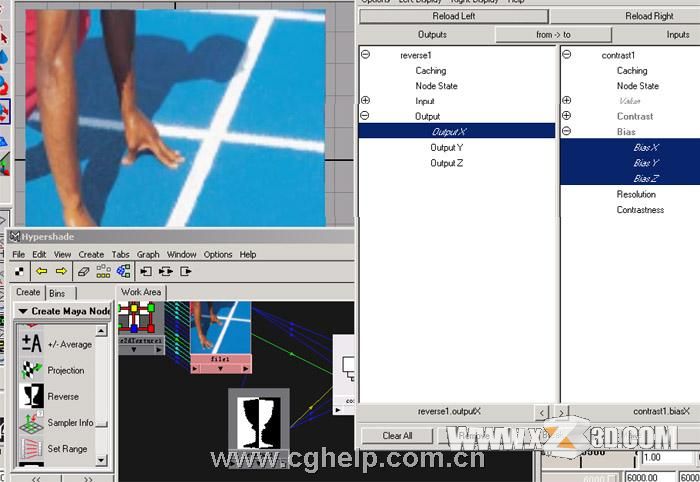Open the Edit menu in Hypershade
This screenshot has width=700, height=482.
click(39, 254)
